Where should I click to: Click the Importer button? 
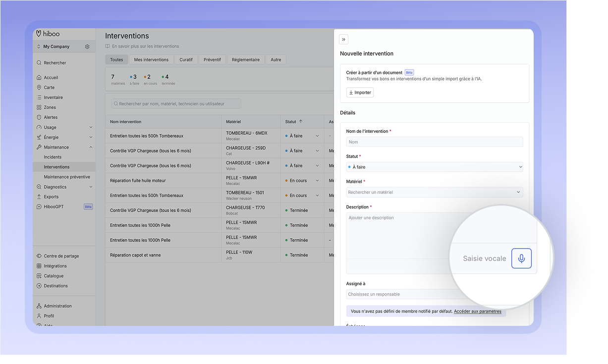[360, 93]
